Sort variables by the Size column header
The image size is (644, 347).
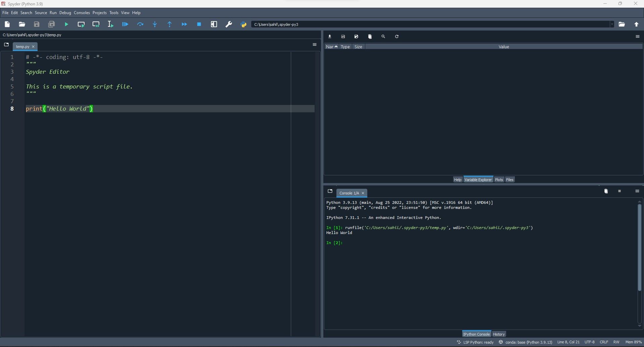click(358, 47)
